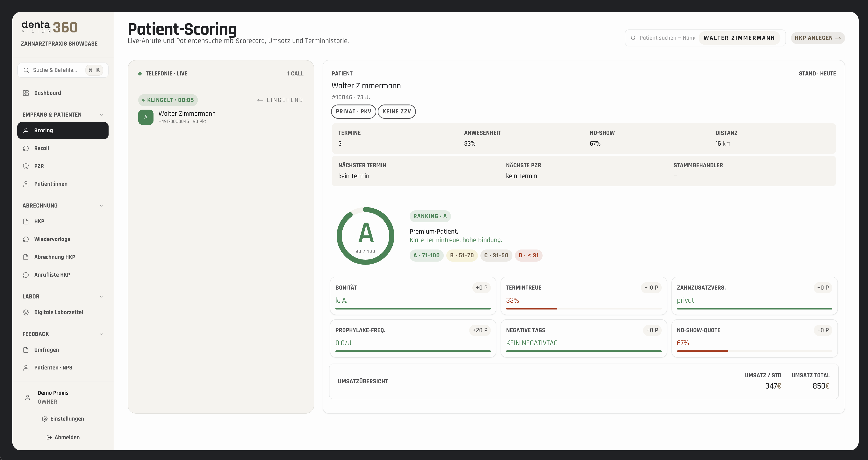Click the HKP anlegen button

(818, 38)
